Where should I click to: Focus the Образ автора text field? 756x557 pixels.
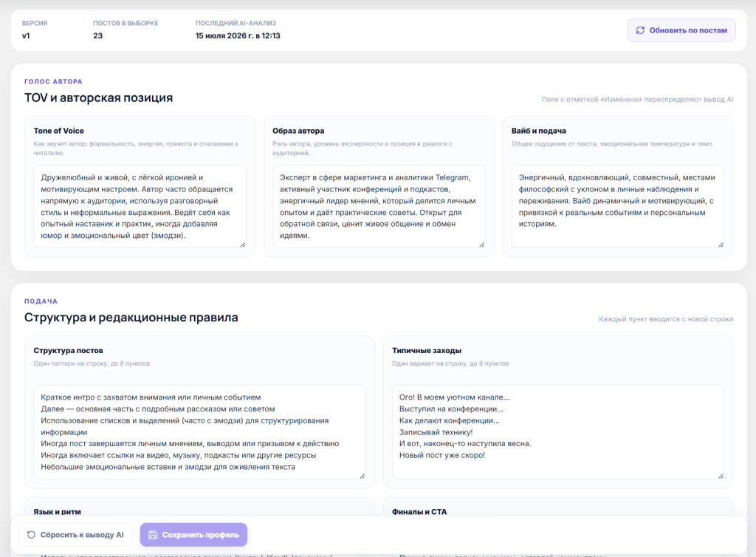[x=379, y=206]
